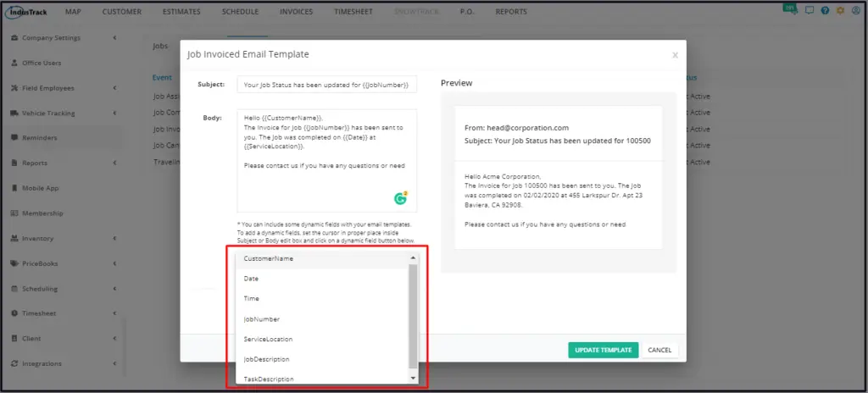Open the green notifications badge icon

[x=789, y=8]
